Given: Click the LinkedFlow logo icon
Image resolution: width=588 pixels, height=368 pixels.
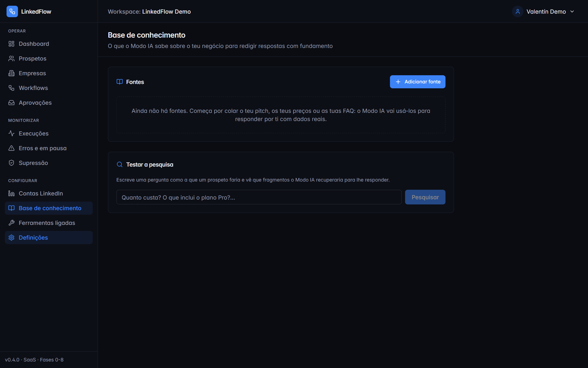Looking at the screenshot, I should [x=12, y=11].
